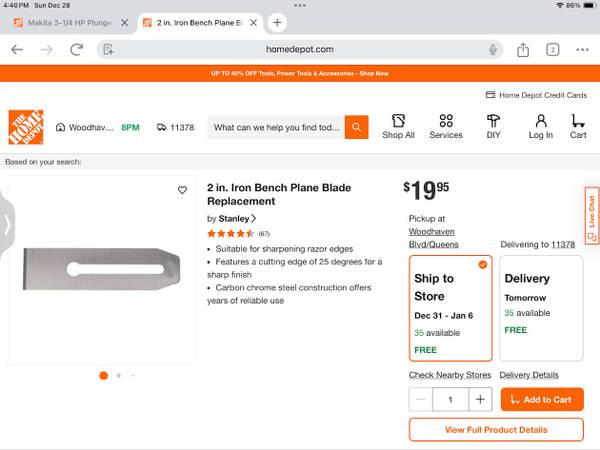Open the Services icon
Viewport: 600px width, 450px height.
[x=446, y=121]
